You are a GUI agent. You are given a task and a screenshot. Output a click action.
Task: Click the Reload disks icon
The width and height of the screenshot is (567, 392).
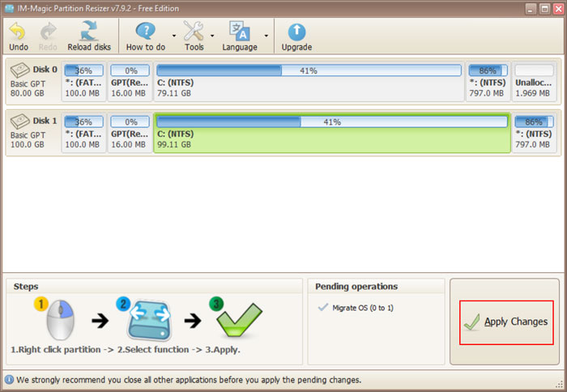[89, 31]
